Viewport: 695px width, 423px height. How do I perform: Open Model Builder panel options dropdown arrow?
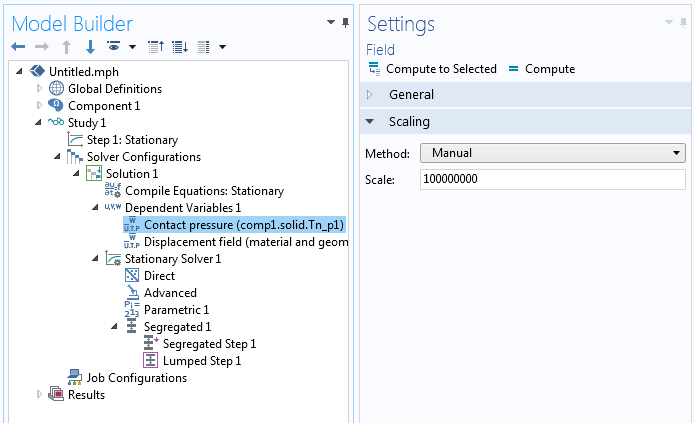331,22
